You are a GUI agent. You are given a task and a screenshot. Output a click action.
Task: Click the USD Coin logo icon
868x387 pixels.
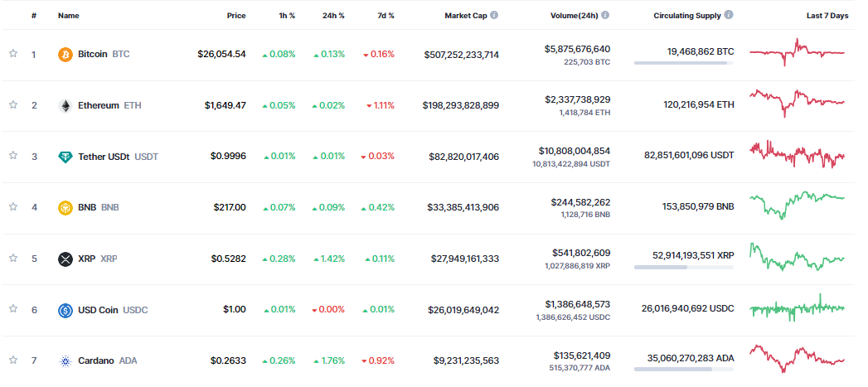tap(65, 310)
